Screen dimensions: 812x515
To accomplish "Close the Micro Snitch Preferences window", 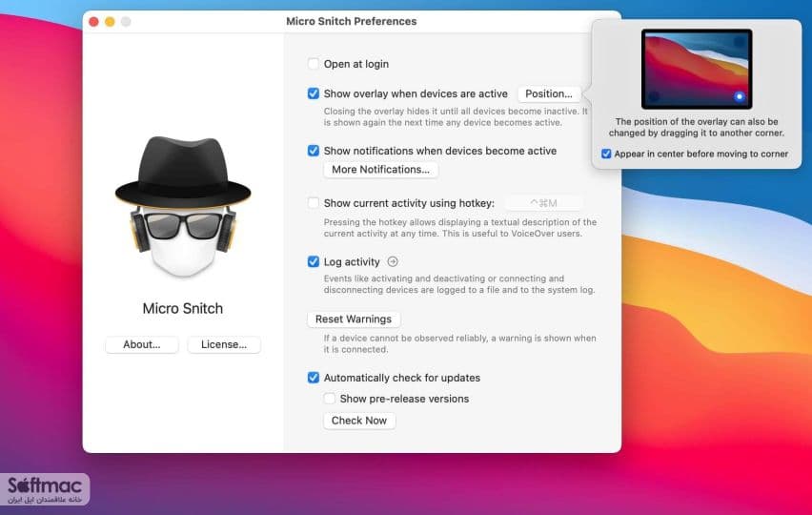I will [x=93, y=22].
